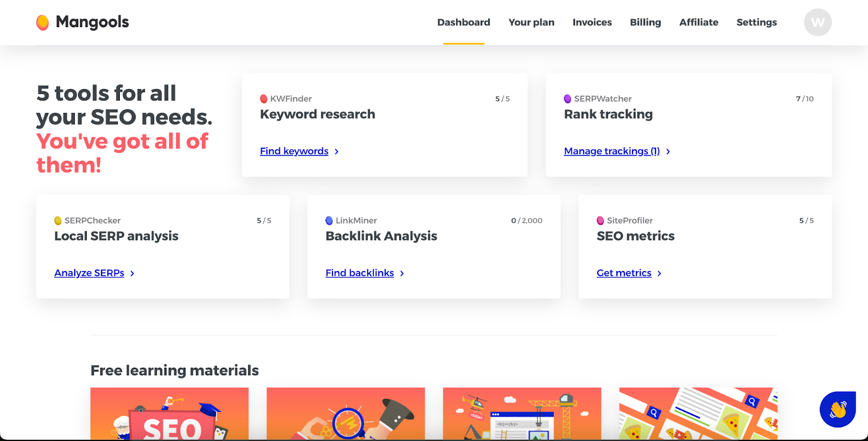The width and height of the screenshot is (868, 441).
Task: Open the magnifier and handshake thumbnail
Action: (346, 413)
